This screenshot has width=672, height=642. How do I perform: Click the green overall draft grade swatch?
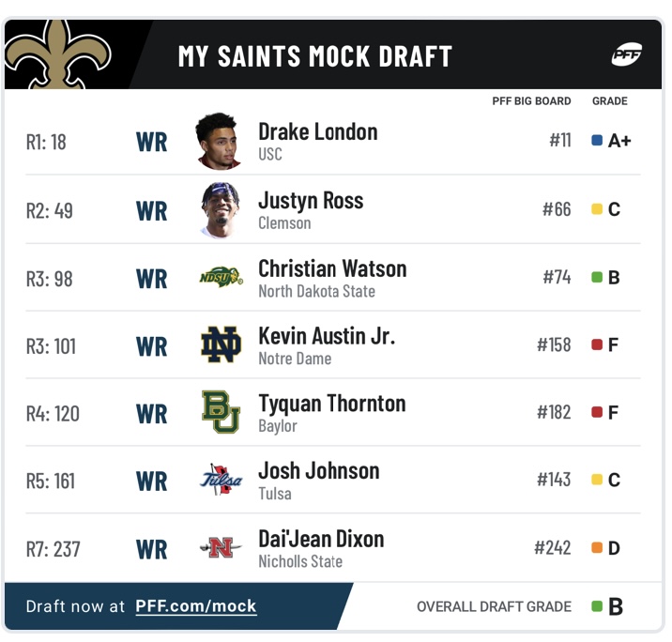[x=597, y=606]
